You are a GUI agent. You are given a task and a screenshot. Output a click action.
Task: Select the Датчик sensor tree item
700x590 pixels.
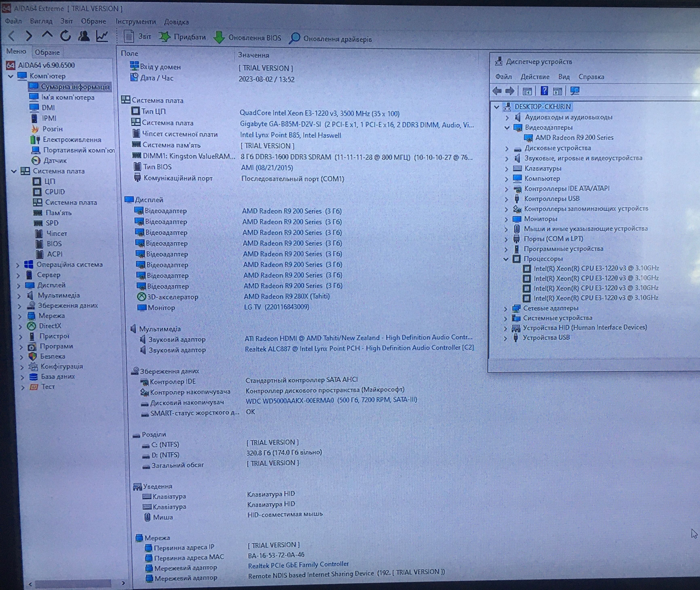[49, 161]
